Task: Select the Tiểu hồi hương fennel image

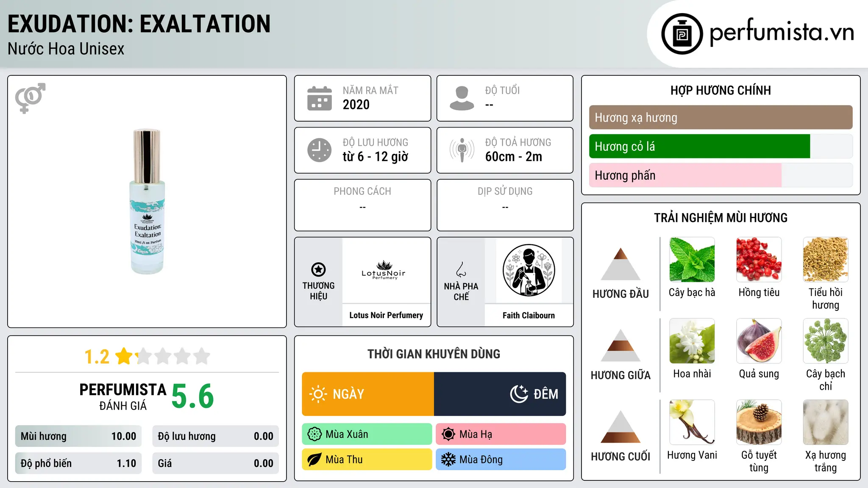Action: [826, 260]
